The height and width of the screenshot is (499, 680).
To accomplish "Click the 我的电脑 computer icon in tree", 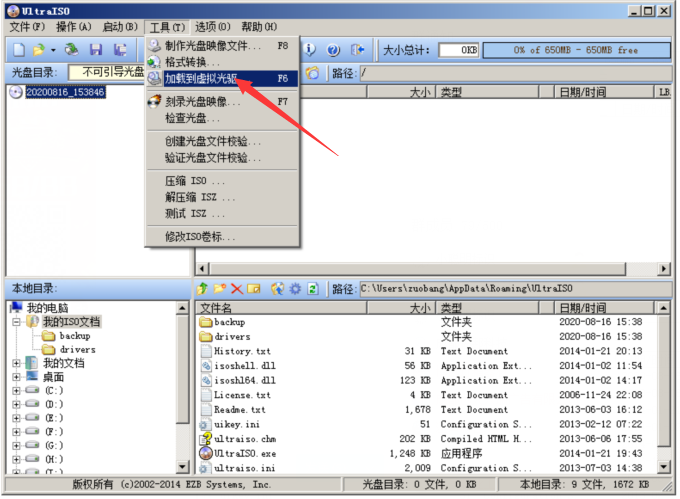I will (x=16, y=307).
